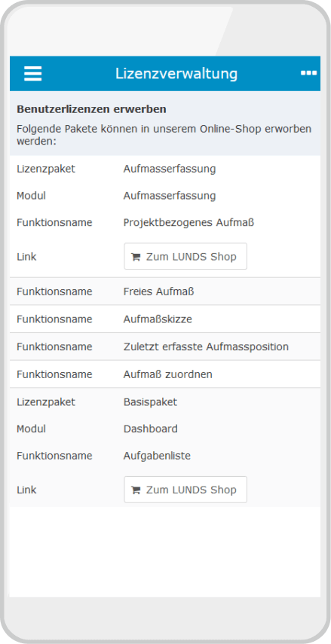Open the three-dots more options menu
This screenshot has height=644, width=331.
[308, 73]
